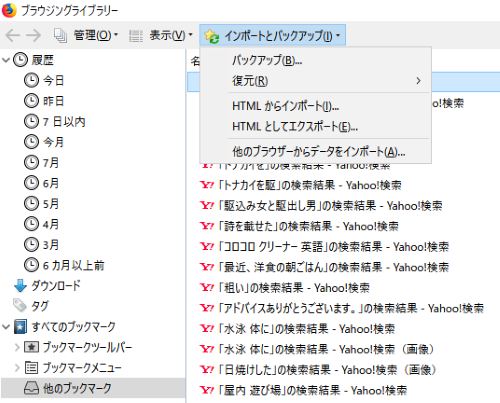Screen dimensions: 500x403
Task: Open 4月 history
Action: click(x=51, y=224)
